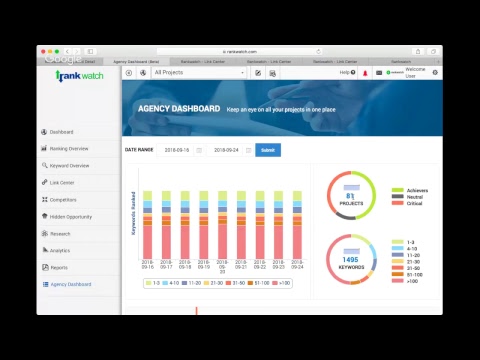Click the 2018-09-16 bar in the chart
This screenshot has height=360, width=480.
147,225
